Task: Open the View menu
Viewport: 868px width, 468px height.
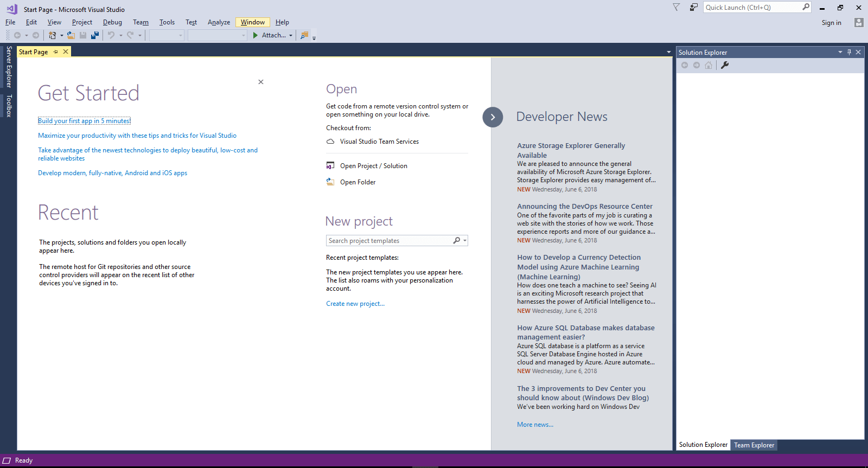Action: 54,22
